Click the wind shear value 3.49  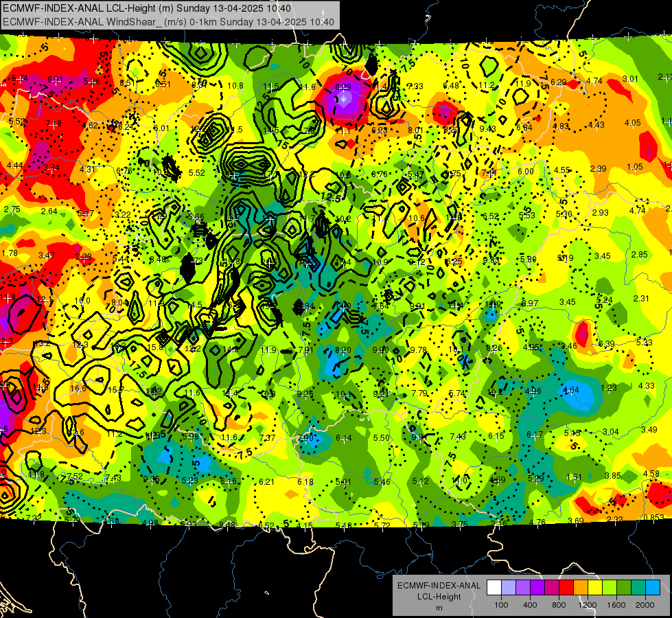coord(649,430)
